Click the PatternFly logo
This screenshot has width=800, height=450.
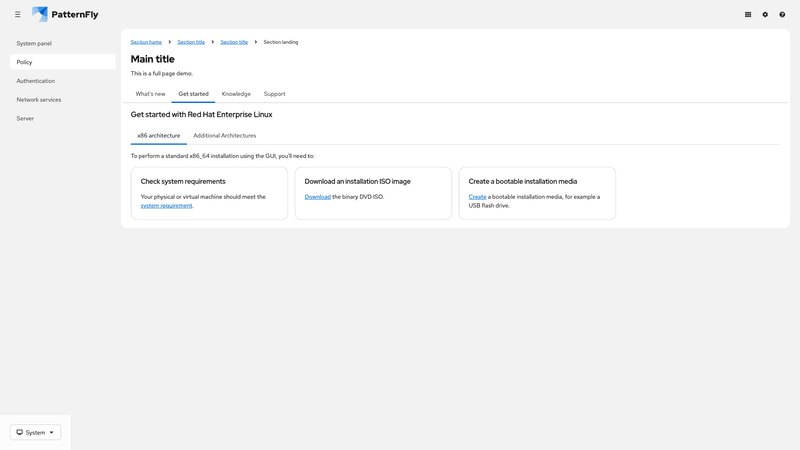65,15
